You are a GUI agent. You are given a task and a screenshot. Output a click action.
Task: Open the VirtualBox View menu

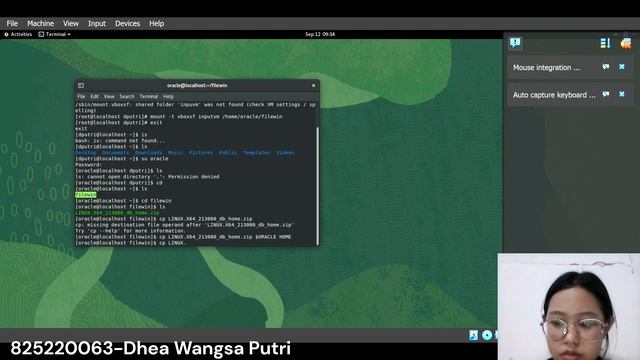pyautogui.click(x=71, y=24)
